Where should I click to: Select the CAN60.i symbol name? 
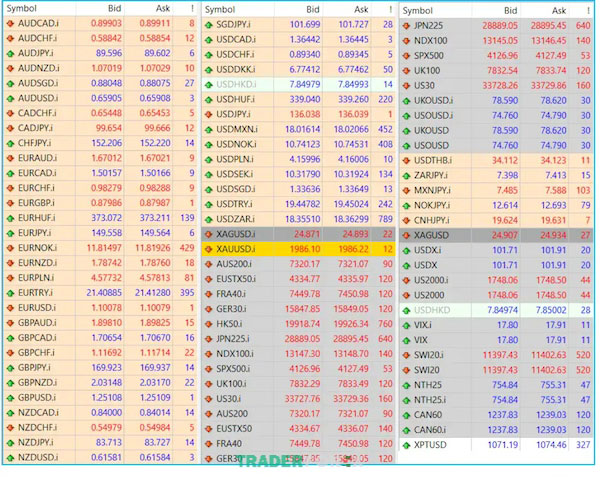point(430,430)
